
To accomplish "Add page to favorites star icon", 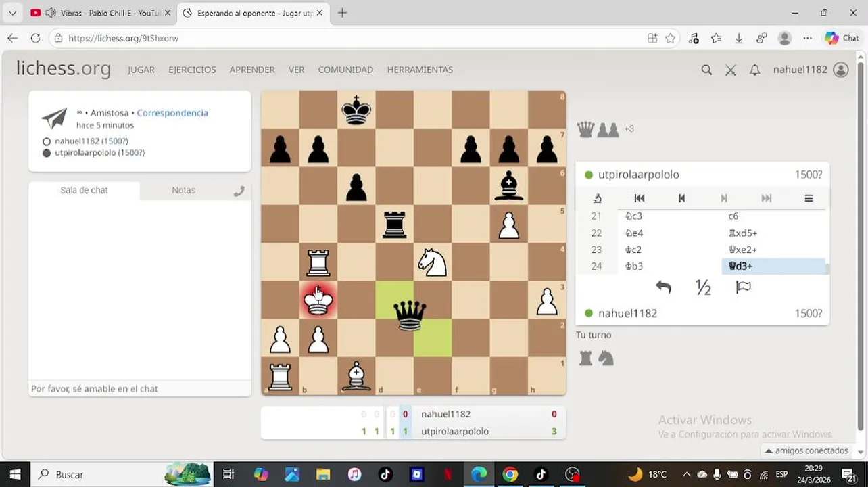I will (670, 39).
